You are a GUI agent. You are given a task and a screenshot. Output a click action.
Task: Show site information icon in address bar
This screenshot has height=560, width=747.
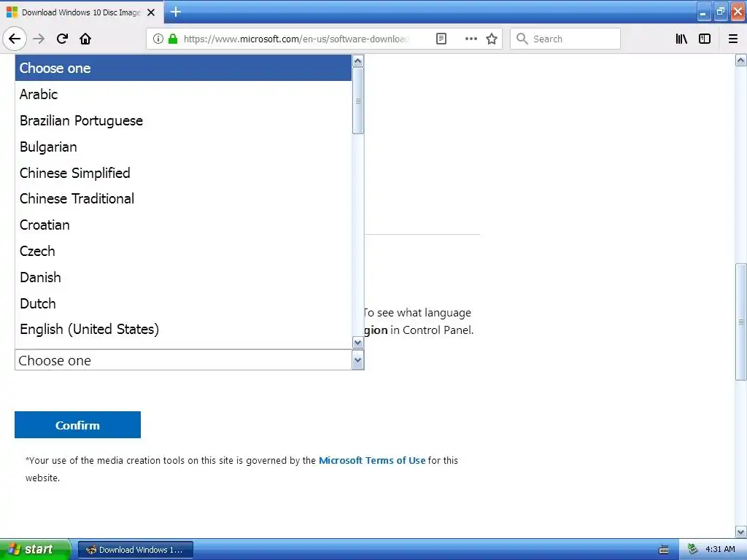(x=158, y=39)
